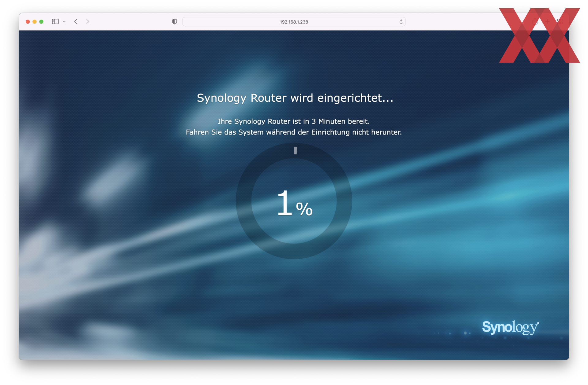The width and height of the screenshot is (588, 385).
Task: Toggle the Safari sidebar icon
Action: (55, 21)
